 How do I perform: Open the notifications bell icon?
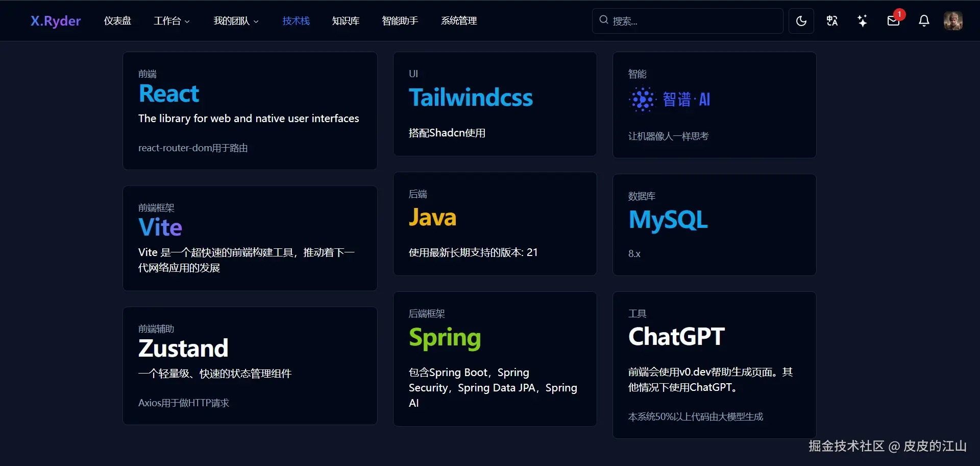(x=924, y=21)
